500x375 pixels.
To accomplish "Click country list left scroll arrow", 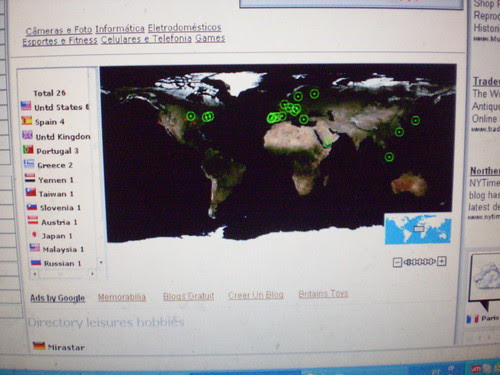I will 35,274.
